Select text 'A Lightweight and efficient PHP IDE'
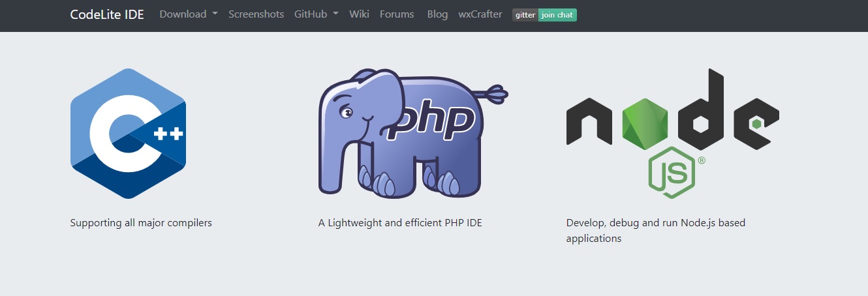This screenshot has height=296, width=868. pyautogui.click(x=400, y=223)
